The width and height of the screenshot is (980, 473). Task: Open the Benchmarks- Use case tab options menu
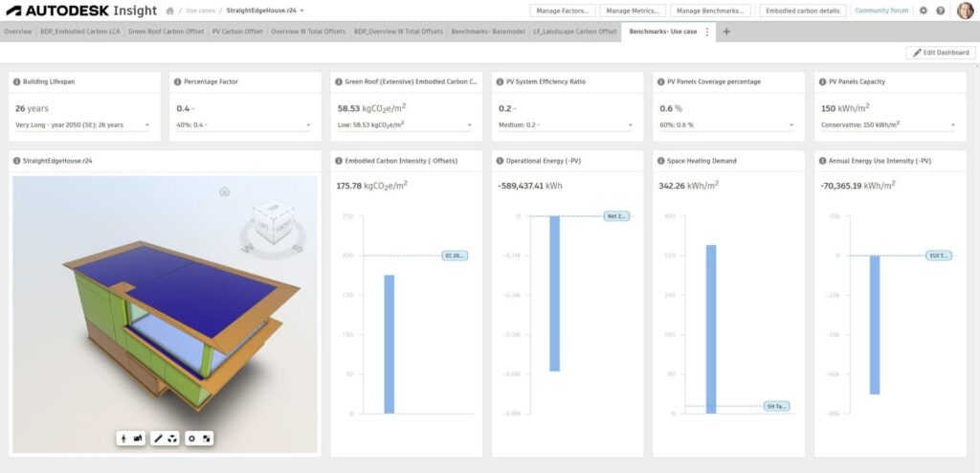[x=707, y=32]
